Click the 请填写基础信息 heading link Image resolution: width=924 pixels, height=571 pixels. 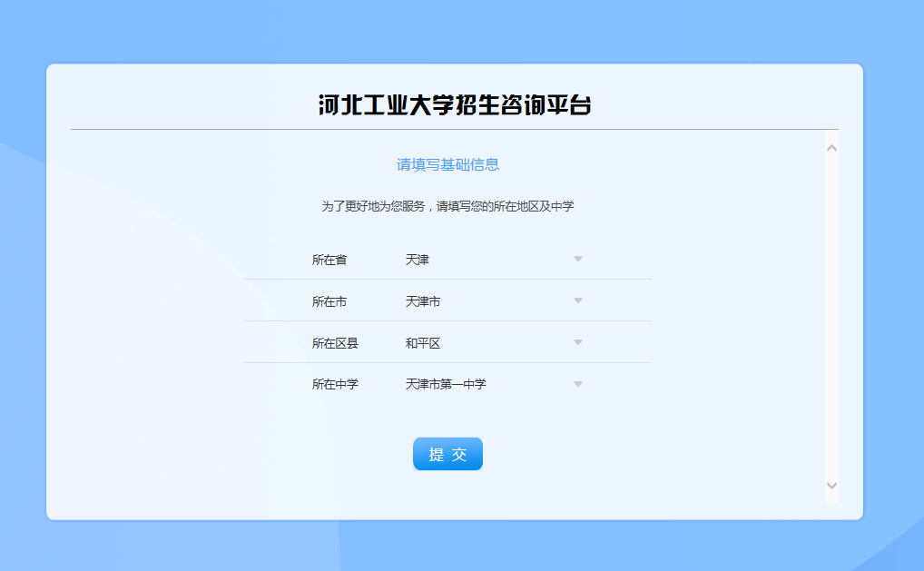tap(447, 164)
